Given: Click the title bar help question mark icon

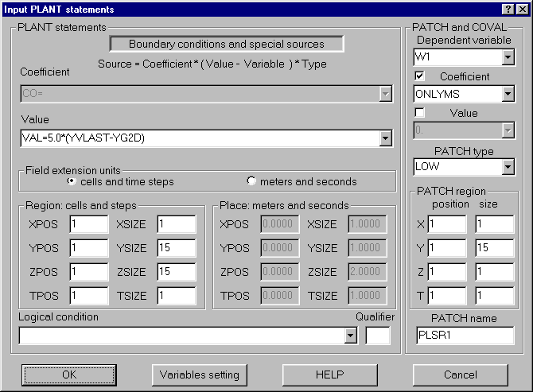Looking at the screenshot, I should click(508, 10).
